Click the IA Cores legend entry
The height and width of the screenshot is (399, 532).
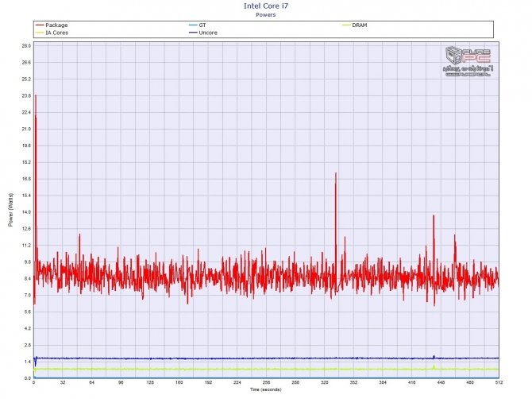point(52,33)
